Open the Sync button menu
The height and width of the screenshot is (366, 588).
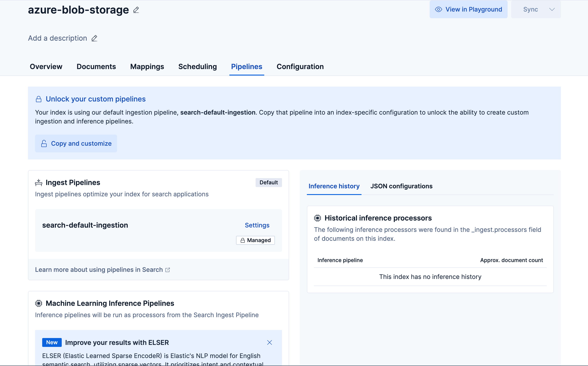point(530,10)
